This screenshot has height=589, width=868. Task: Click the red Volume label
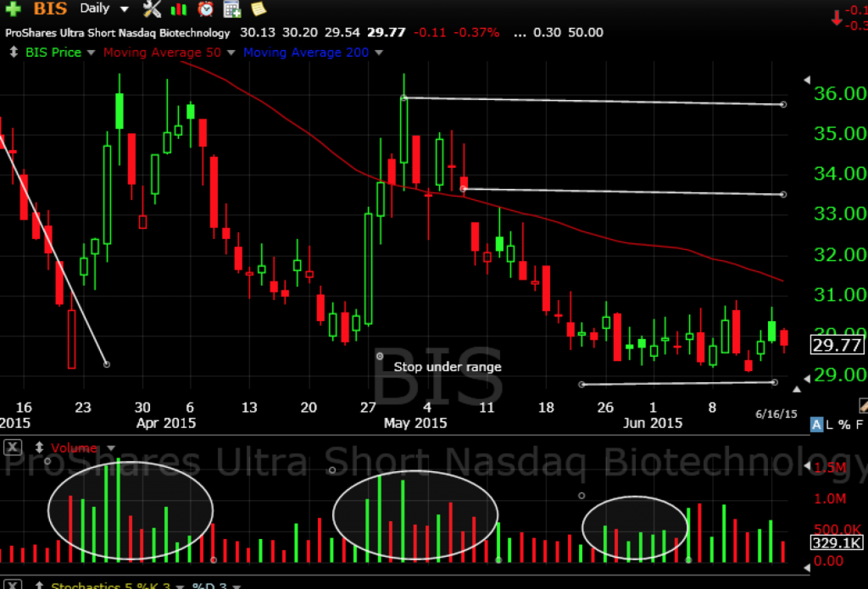(75, 447)
